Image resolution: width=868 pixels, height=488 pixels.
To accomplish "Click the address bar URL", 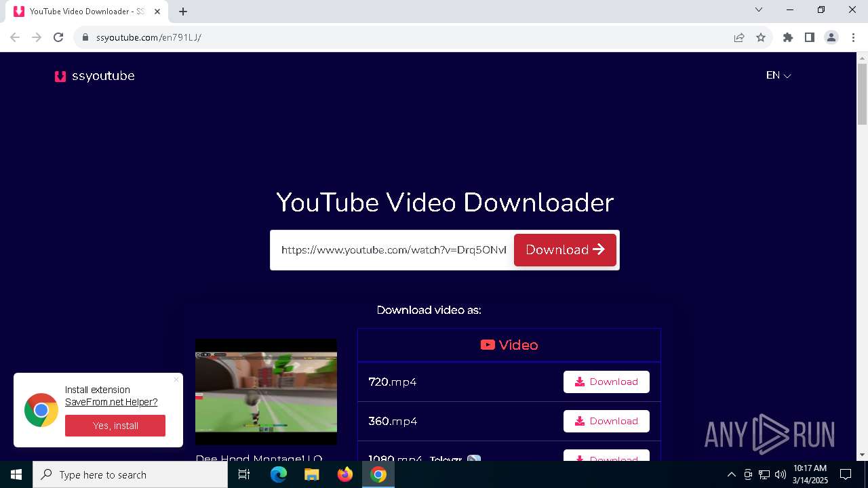I will (149, 37).
